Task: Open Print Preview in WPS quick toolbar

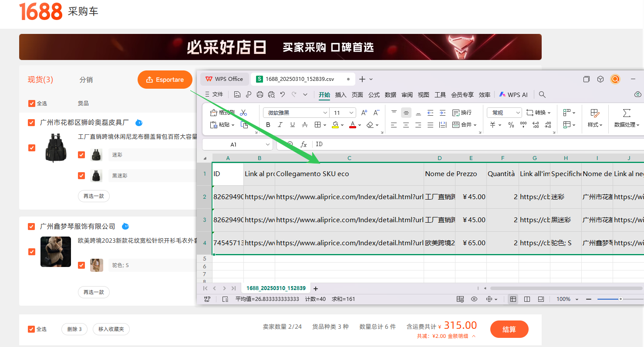Action: coord(271,94)
